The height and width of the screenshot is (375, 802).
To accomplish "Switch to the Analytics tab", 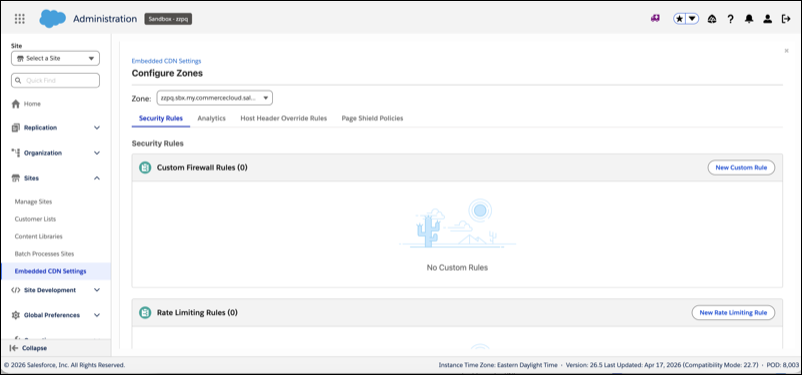I will [x=211, y=118].
